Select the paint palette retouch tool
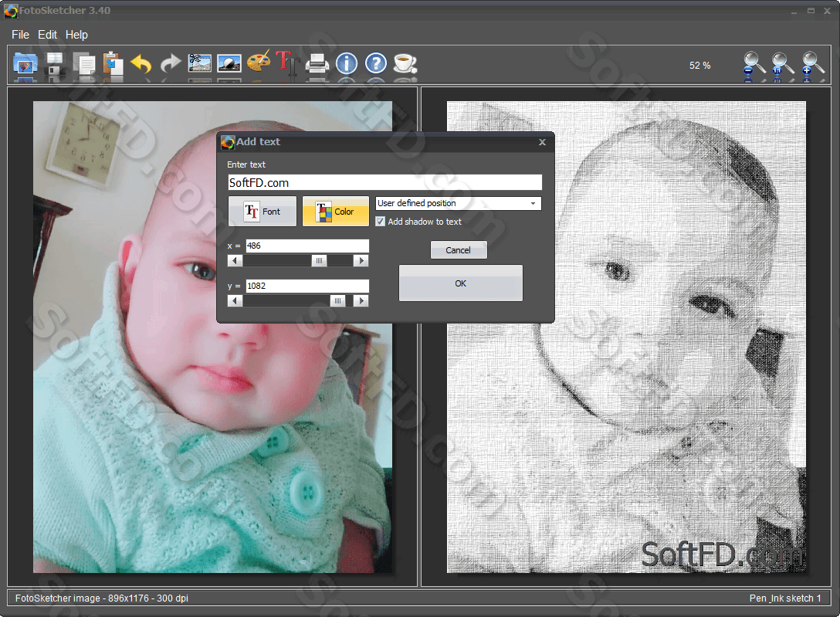This screenshot has height=617, width=840. [x=259, y=62]
